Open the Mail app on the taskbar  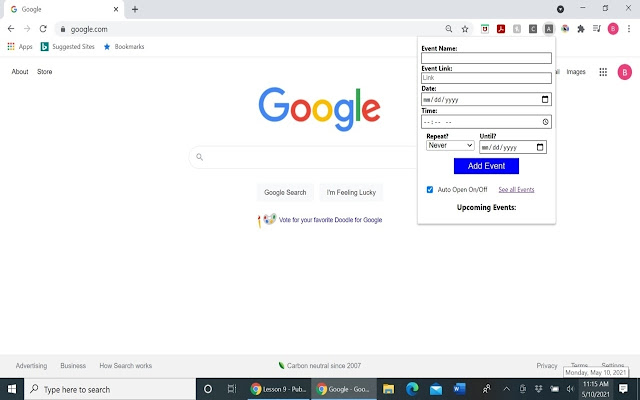tap(436, 389)
